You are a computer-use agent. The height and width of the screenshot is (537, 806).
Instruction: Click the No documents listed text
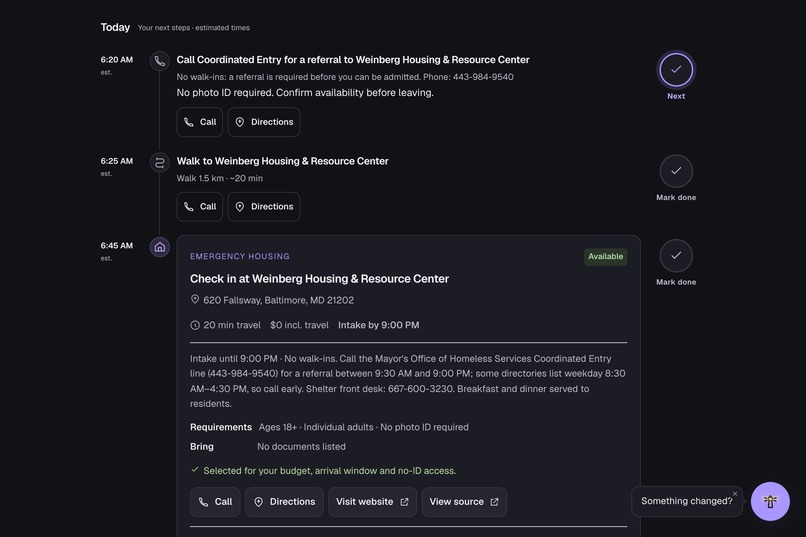point(301,447)
